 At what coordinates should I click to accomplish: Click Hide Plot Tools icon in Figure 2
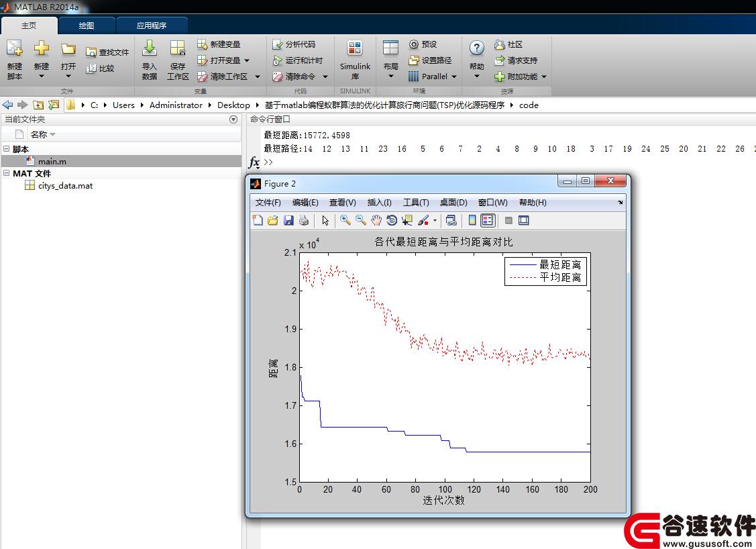(x=508, y=220)
